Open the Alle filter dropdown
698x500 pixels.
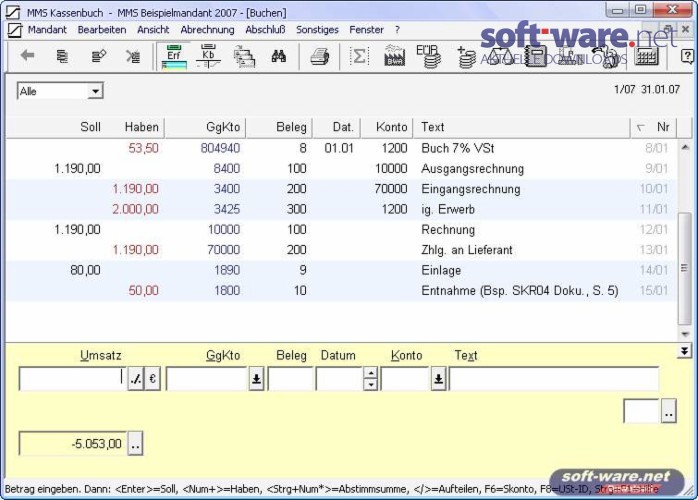[x=95, y=91]
